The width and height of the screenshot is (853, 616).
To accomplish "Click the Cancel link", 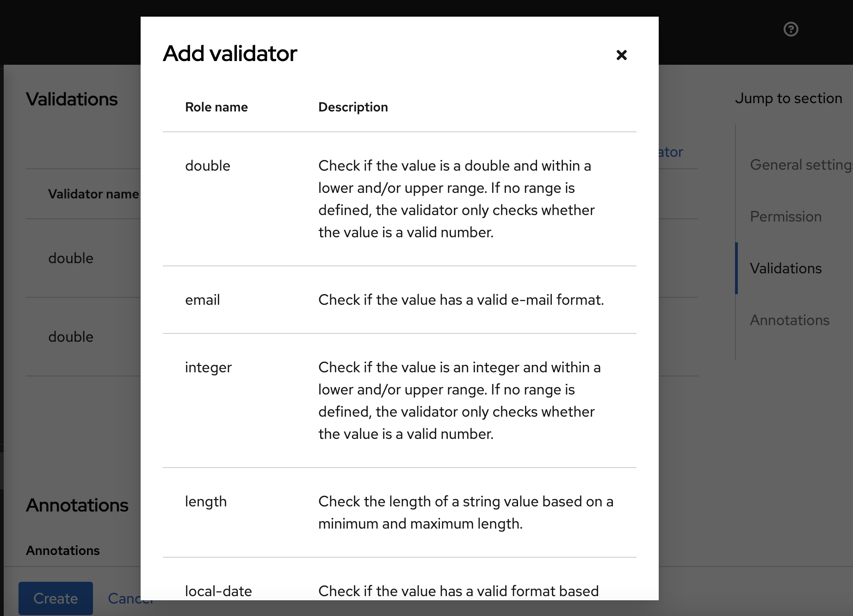I will point(130,598).
